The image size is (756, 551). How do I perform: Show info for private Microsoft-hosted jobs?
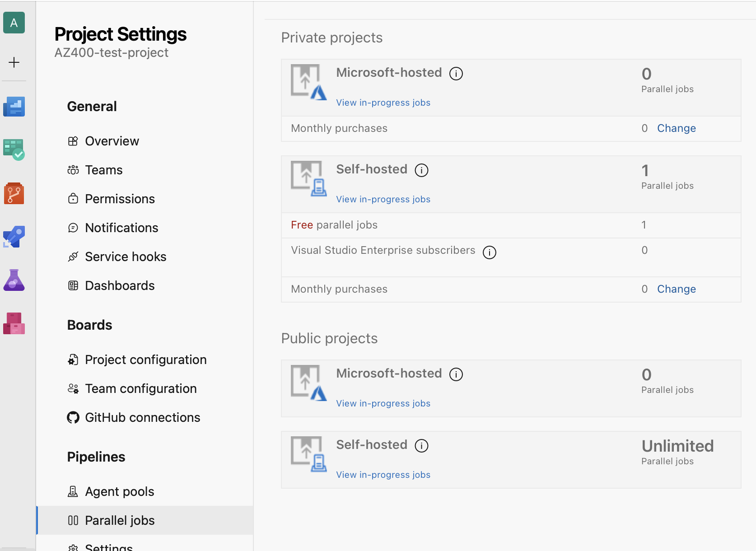[456, 73]
